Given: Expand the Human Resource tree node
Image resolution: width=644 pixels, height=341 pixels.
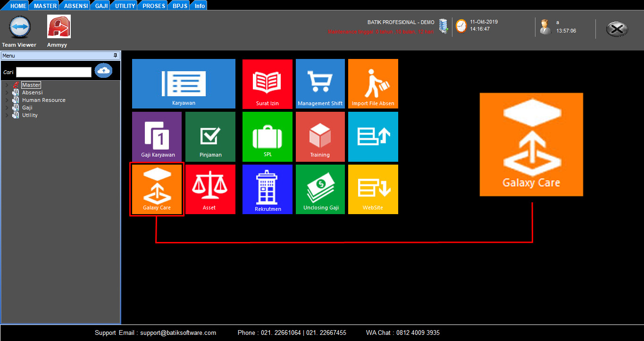Looking at the screenshot, I should point(6,100).
